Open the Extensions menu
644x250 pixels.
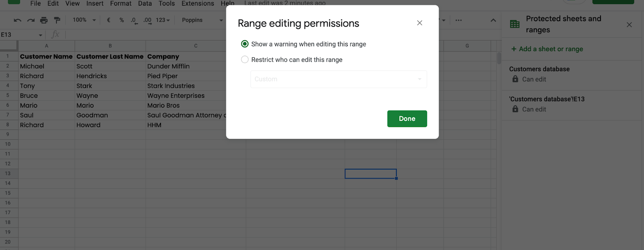pos(198,3)
